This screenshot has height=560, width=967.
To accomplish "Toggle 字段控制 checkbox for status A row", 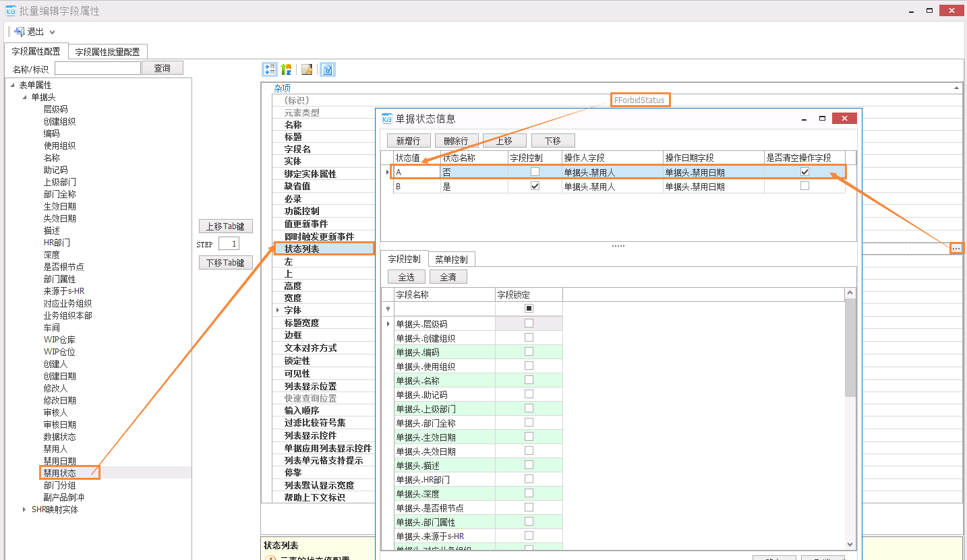I will (535, 172).
